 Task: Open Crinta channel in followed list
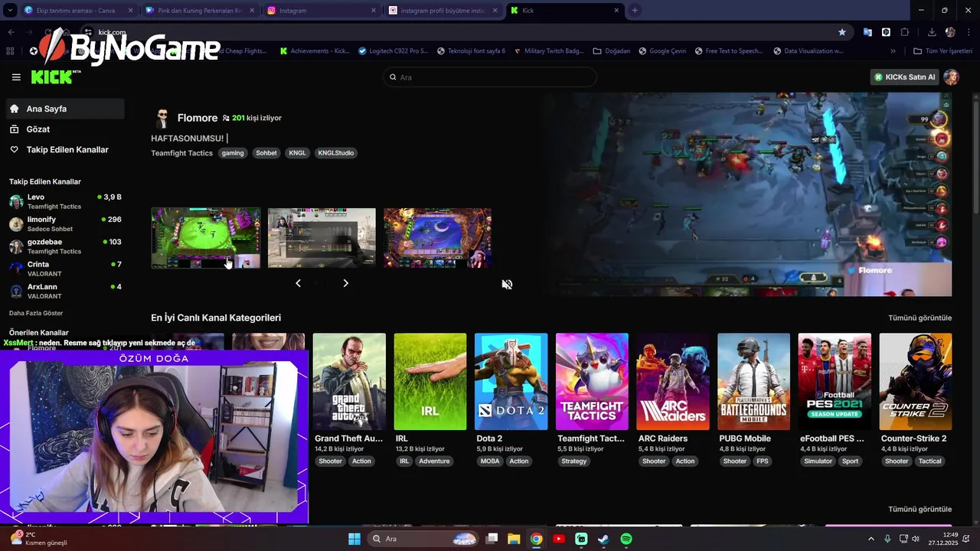pos(64,269)
